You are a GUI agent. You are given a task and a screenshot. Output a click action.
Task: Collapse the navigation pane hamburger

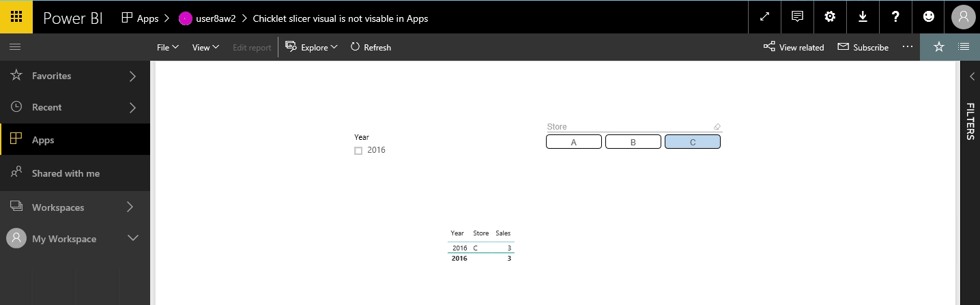15,47
